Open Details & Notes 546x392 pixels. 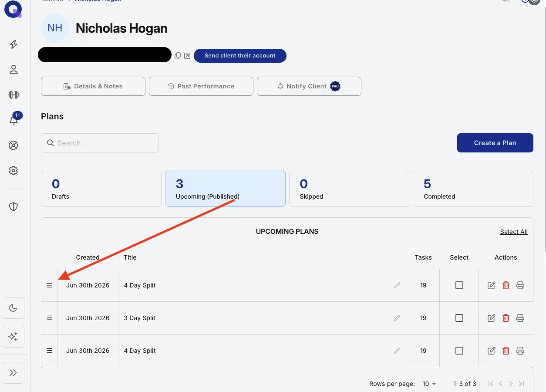coord(93,86)
